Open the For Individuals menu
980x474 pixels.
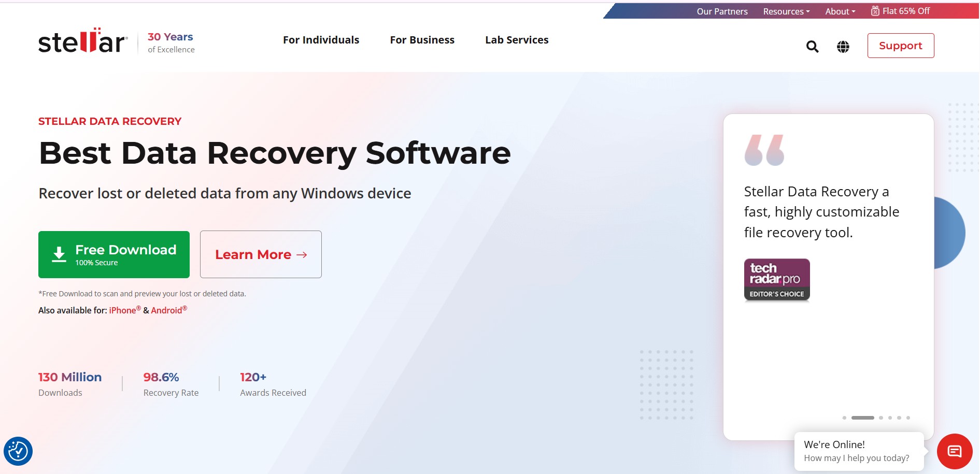point(321,40)
